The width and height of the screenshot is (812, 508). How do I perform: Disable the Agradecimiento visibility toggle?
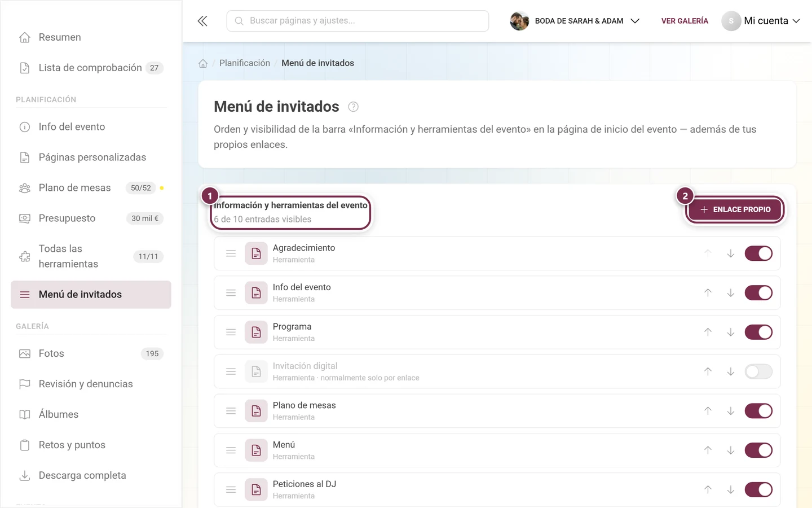758,253
